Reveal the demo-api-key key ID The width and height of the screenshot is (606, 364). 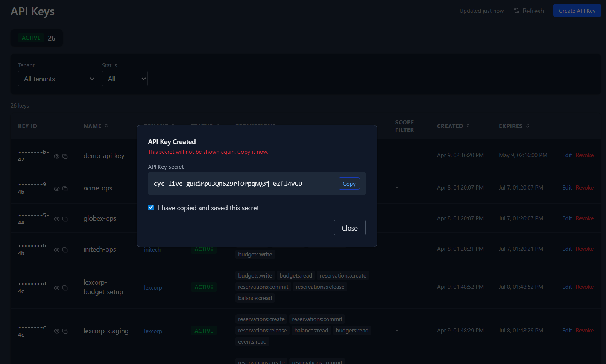pyautogui.click(x=56, y=156)
